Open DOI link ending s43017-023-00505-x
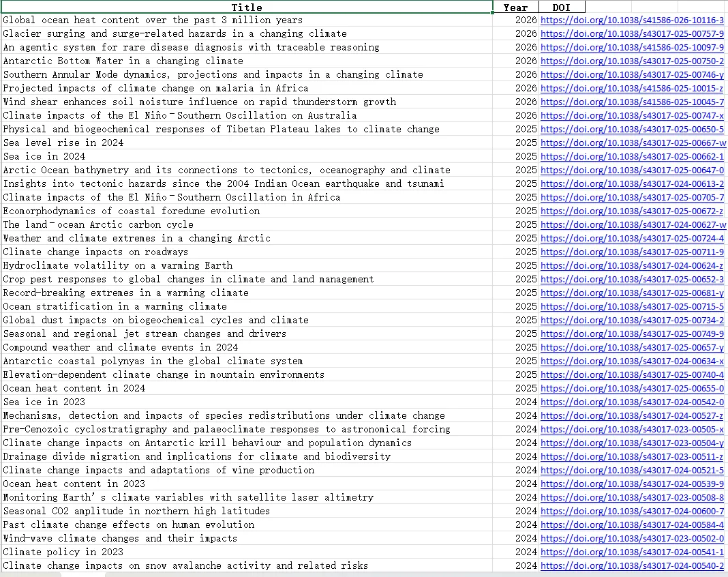728x577 pixels. pyautogui.click(x=632, y=429)
